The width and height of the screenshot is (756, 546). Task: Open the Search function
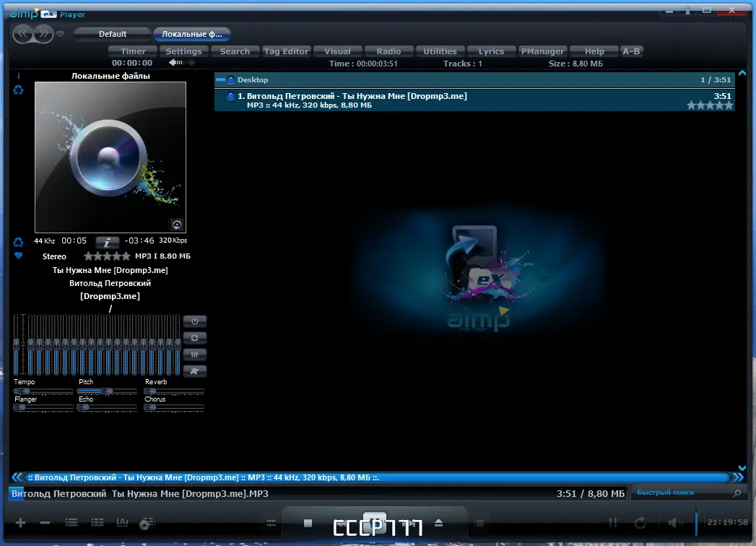[235, 51]
